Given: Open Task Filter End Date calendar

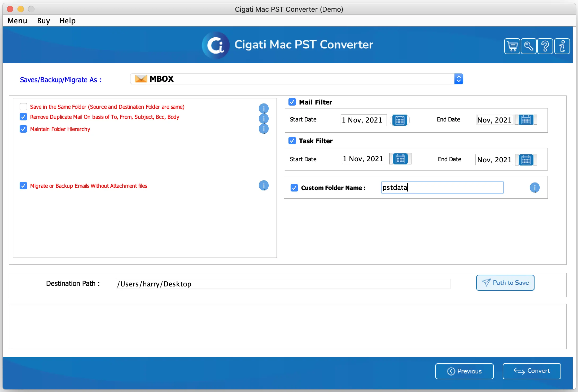Looking at the screenshot, I should coord(526,160).
